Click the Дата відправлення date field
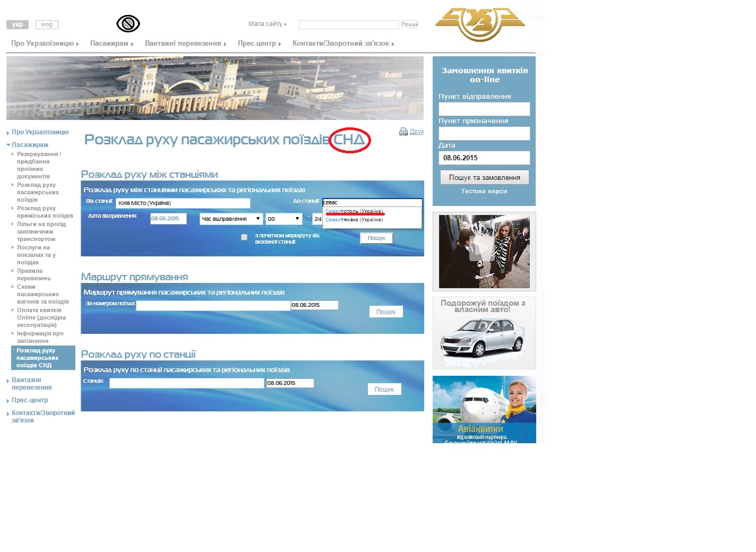The image size is (756, 552). click(168, 219)
